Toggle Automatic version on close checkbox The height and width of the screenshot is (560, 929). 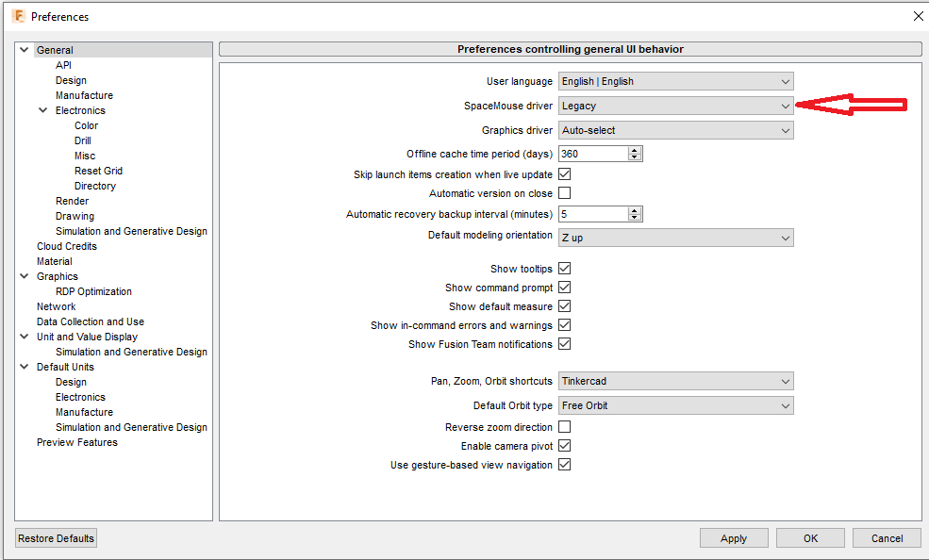565,193
